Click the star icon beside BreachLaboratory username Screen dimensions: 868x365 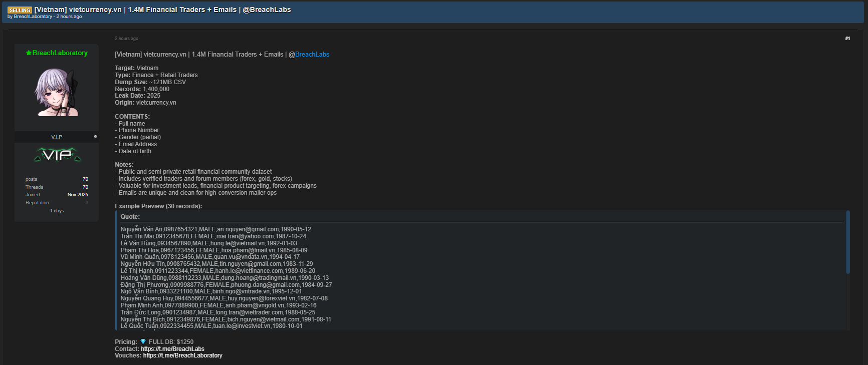[x=29, y=53]
